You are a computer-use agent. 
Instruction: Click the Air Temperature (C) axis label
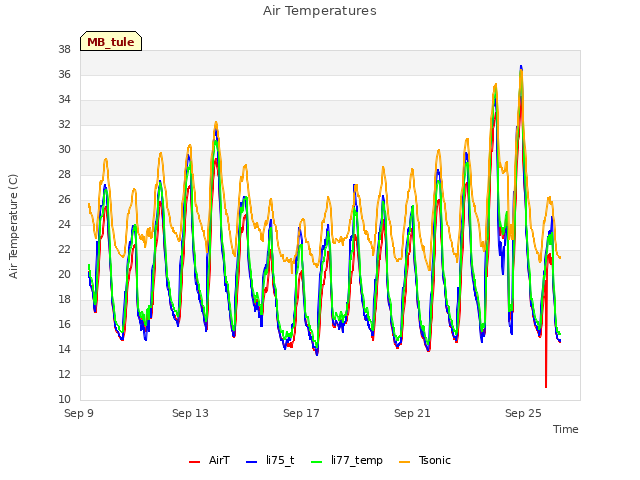(x=13, y=226)
